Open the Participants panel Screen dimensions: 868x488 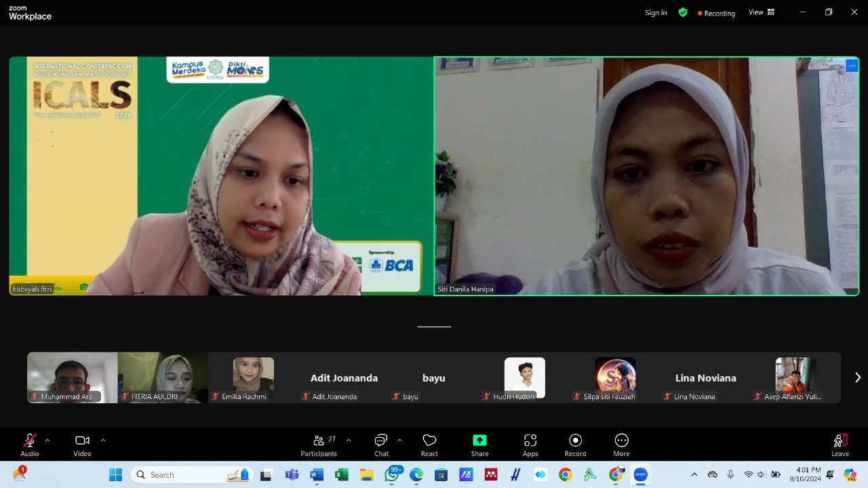click(x=319, y=445)
